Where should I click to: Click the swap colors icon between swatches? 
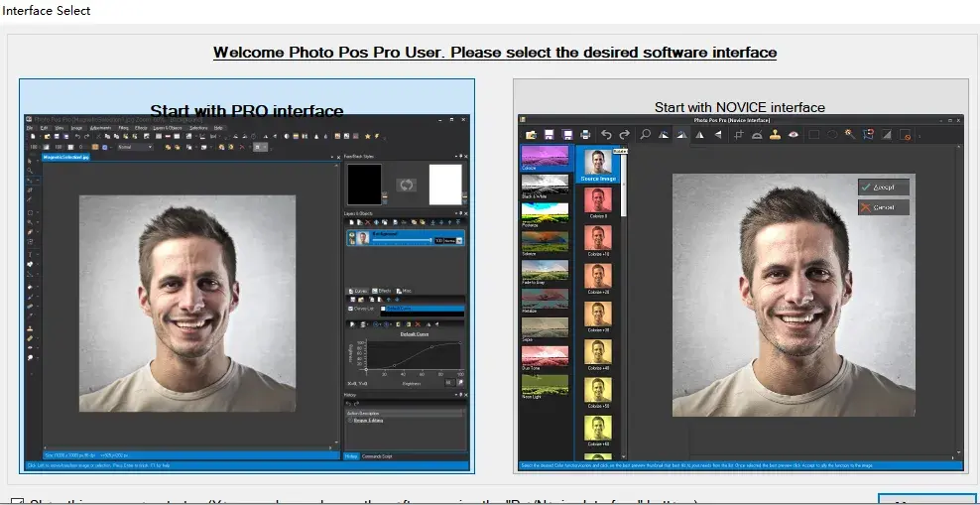tap(407, 185)
